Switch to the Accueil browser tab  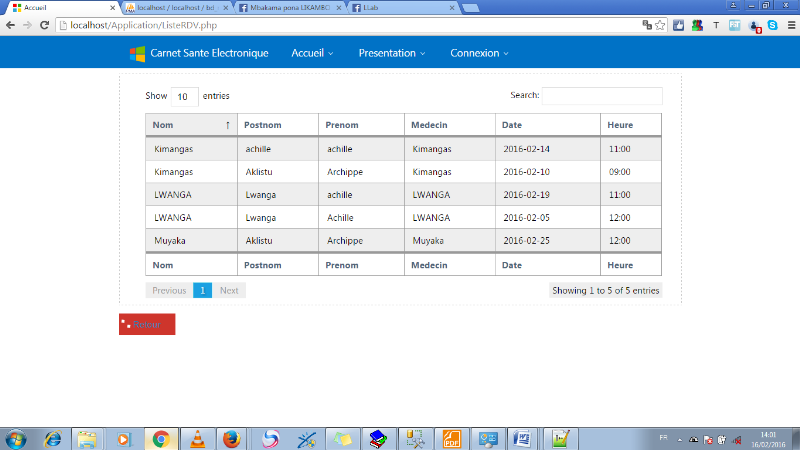(x=61, y=8)
